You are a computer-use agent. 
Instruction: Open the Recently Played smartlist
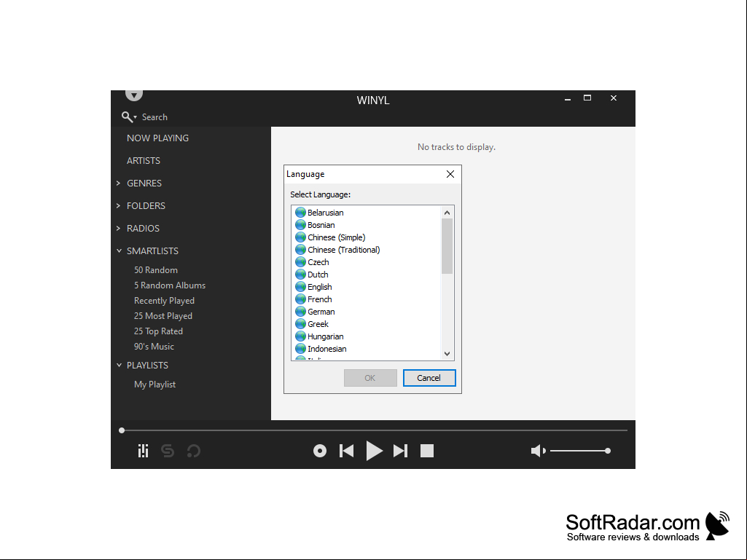click(165, 301)
